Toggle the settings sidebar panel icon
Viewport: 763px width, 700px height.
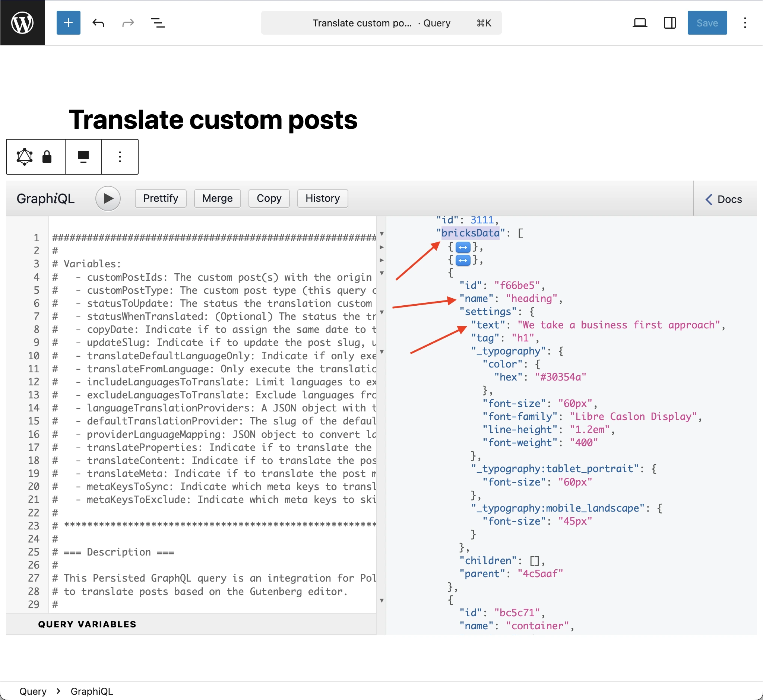tap(669, 23)
